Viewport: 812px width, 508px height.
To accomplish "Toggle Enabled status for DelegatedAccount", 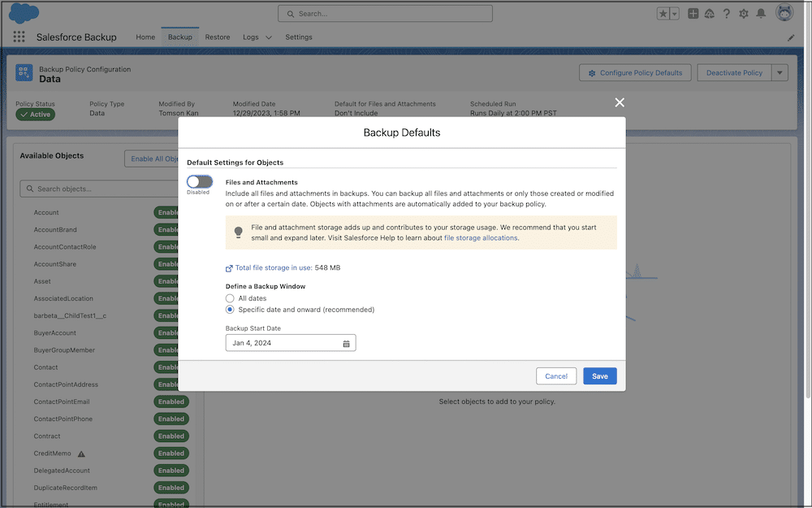I will (171, 470).
